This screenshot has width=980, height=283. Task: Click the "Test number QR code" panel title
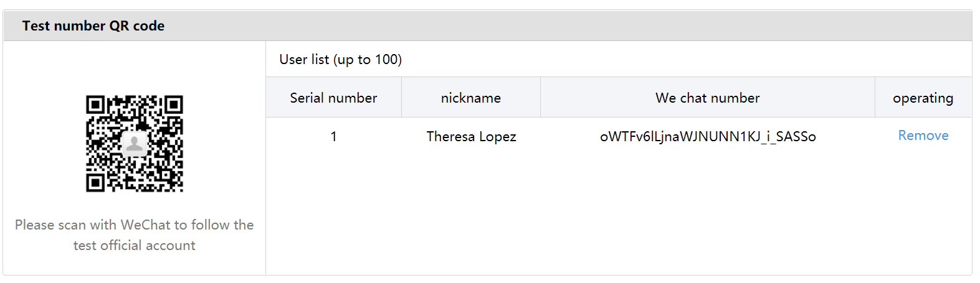coord(93,26)
